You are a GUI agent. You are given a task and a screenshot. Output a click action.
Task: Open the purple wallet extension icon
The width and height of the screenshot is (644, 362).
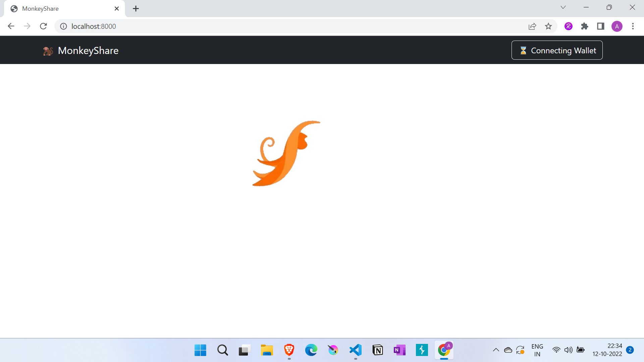(x=568, y=26)
